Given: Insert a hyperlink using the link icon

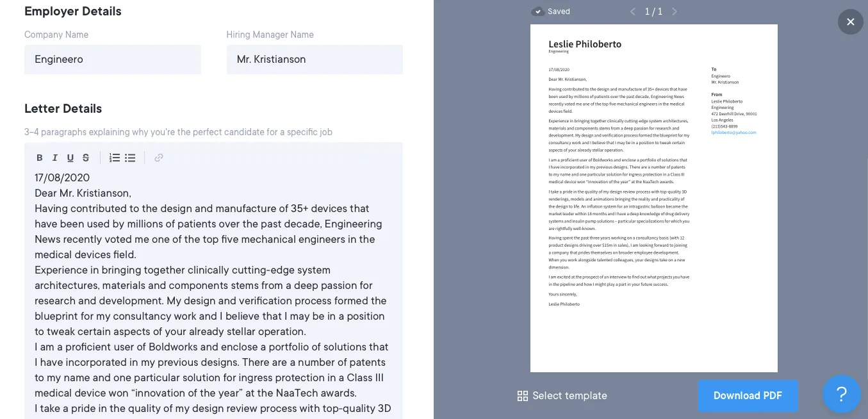Looking at the screenshot, I should point(158,157).
